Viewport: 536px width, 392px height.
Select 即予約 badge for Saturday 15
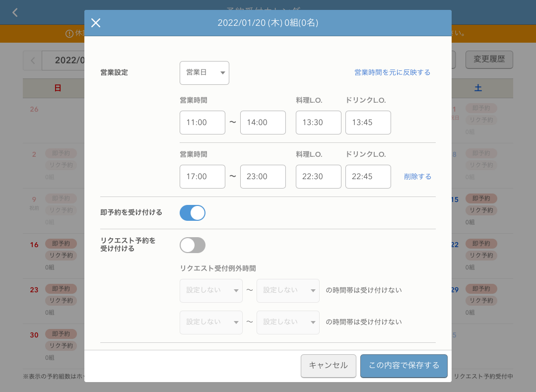481,198
